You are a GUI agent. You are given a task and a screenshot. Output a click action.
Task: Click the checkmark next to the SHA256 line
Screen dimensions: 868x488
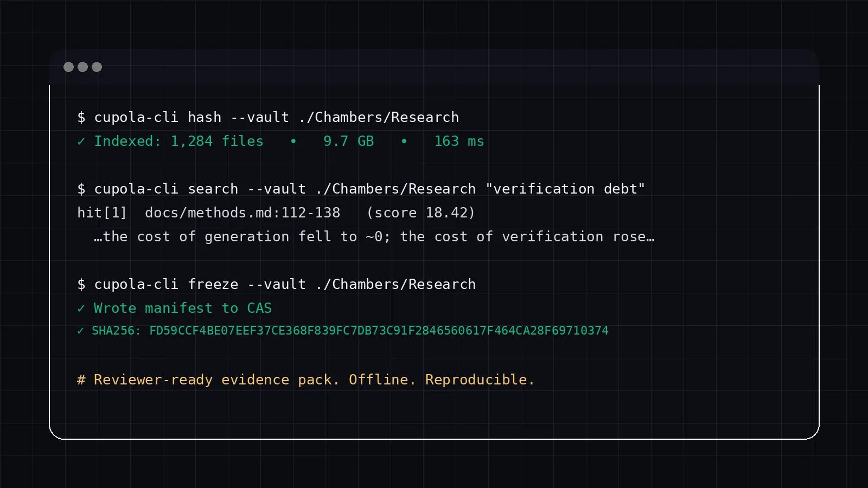(x=80, y=330)
